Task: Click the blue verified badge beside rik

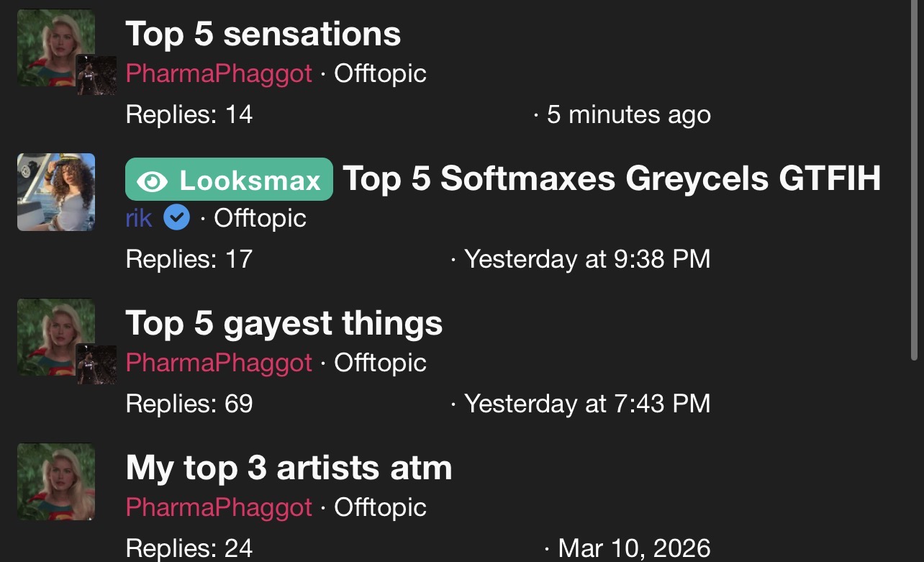Action: pyautogui.click(x=176, y=217)
